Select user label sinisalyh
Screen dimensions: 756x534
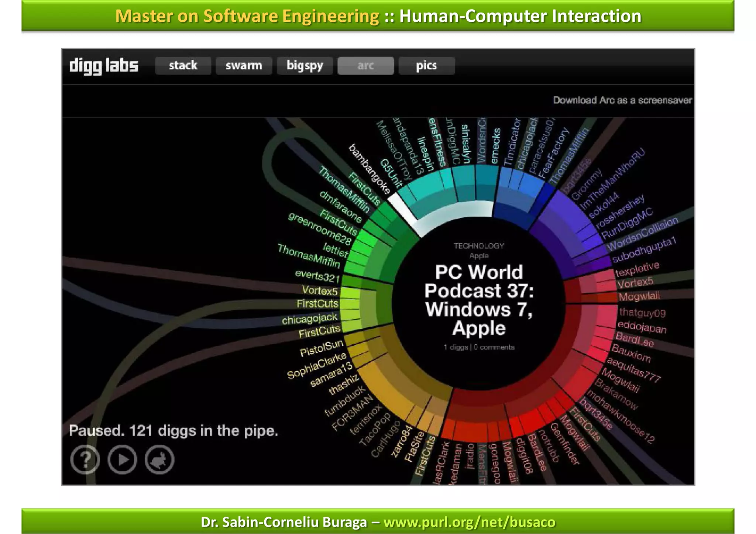(x=466, y=144)
